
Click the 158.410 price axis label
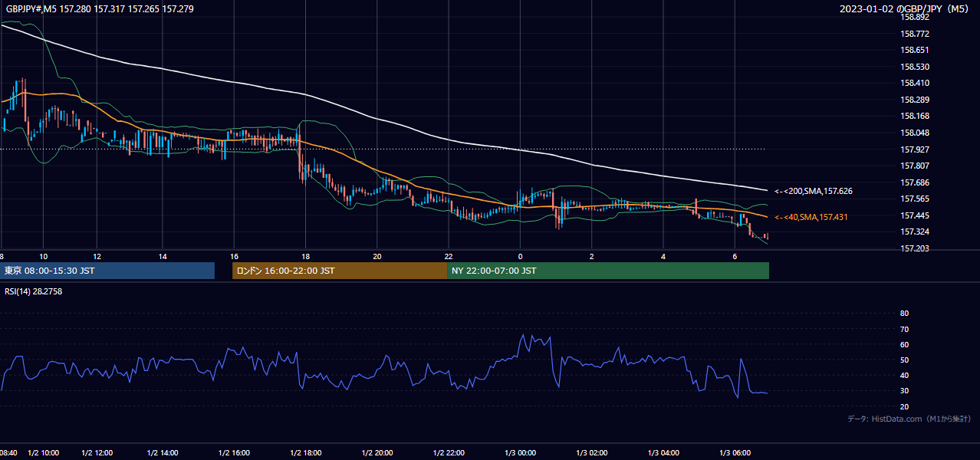pos(915,83)
